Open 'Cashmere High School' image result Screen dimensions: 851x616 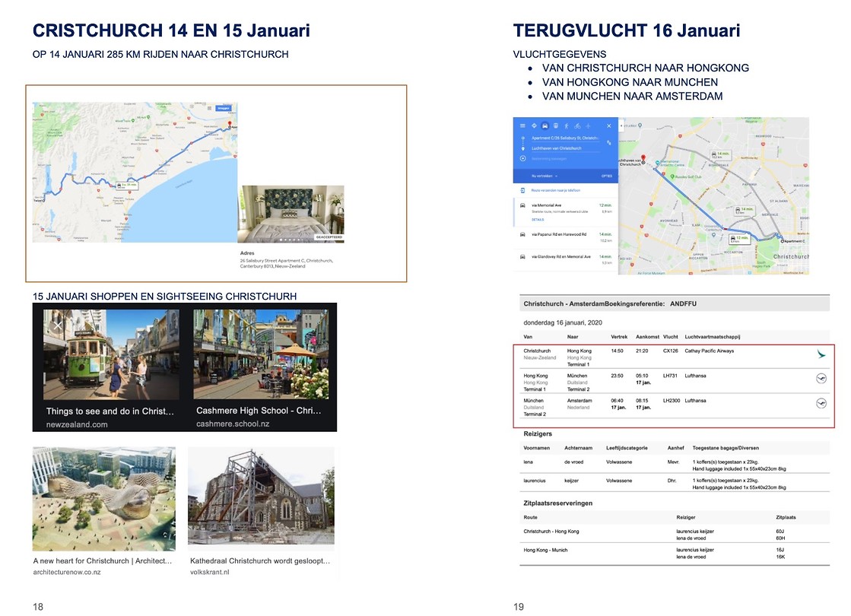tap(261, 354)
